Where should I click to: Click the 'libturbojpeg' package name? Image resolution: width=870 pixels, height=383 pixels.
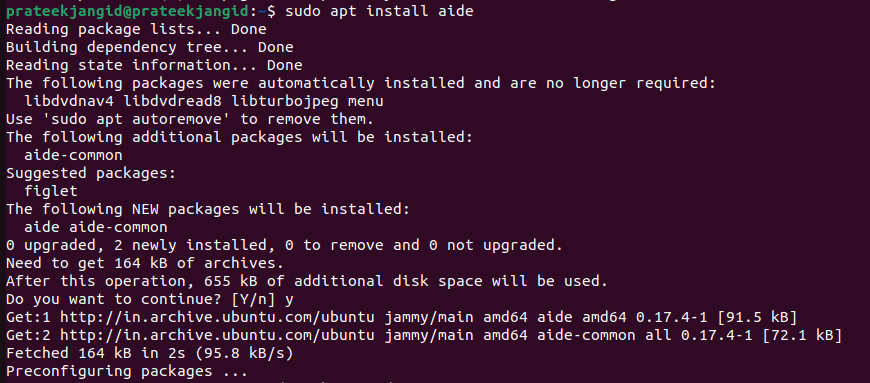[284, 102]
